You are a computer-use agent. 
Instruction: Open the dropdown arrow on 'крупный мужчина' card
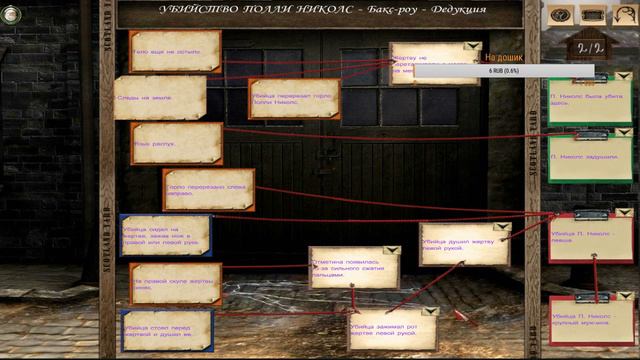point(625,296)
